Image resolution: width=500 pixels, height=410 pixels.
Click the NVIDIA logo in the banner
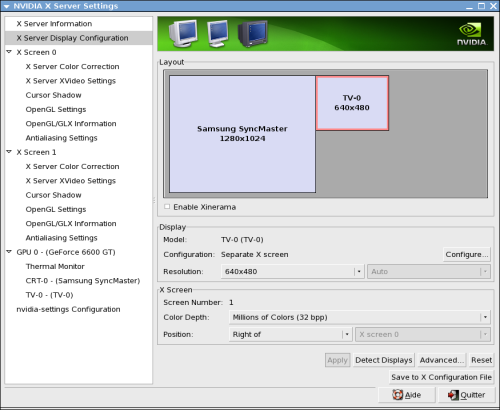point(471,34)
